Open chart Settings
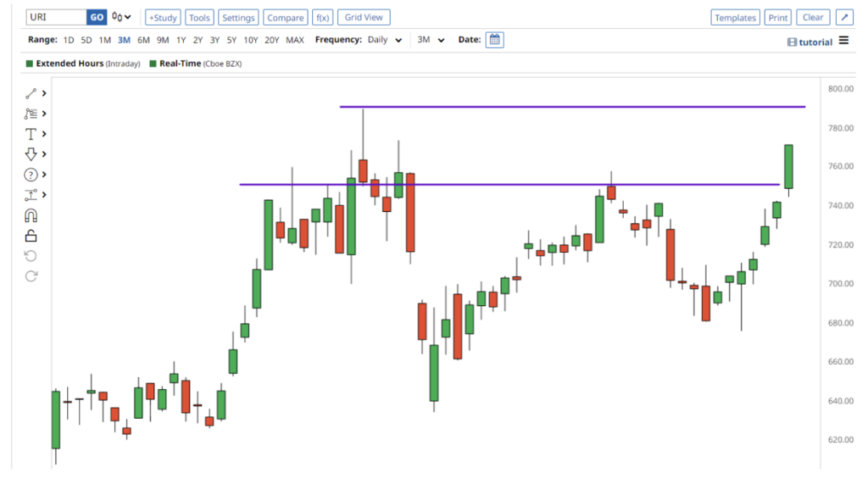Viewport: 868px width, 479px height. point(238,18)
